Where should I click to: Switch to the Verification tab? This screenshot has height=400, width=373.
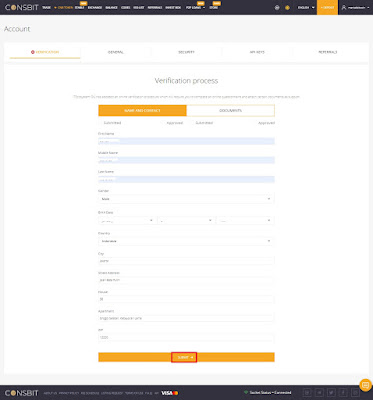coord(45,52)
